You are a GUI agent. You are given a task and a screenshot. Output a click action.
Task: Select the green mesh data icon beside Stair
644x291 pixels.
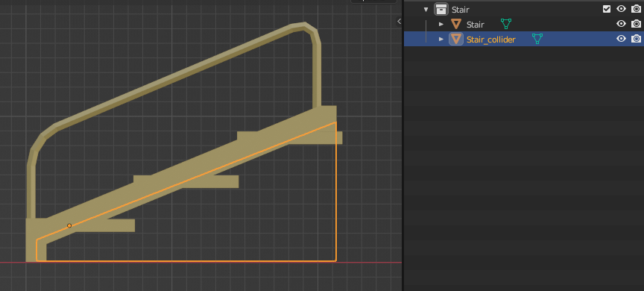point(506,24)
